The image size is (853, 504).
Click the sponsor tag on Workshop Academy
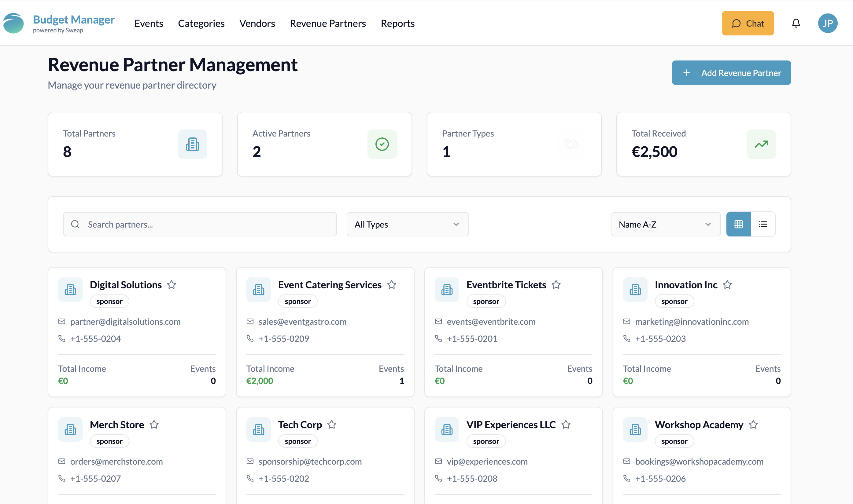pyautogui.click(x=674, y=441)
